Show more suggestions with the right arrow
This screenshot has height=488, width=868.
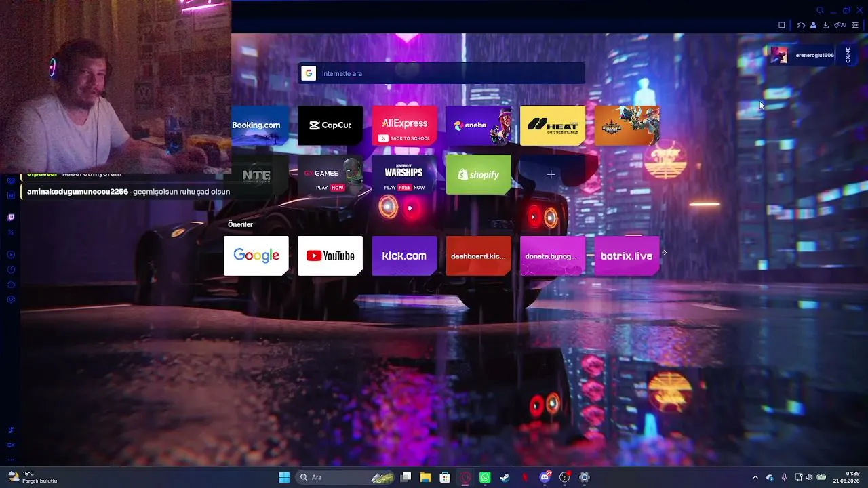[x=665, y=253]
